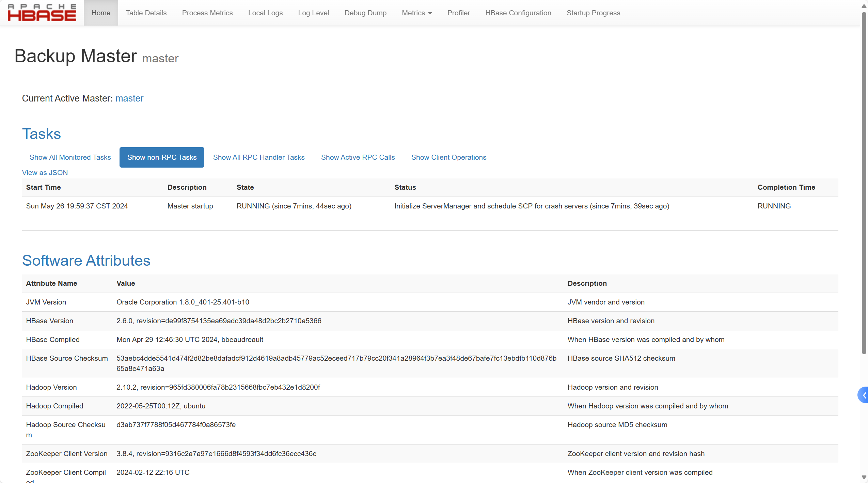This screenshot has height=483, width=868.
Task: Follow the current active master link
Action: 129,98
